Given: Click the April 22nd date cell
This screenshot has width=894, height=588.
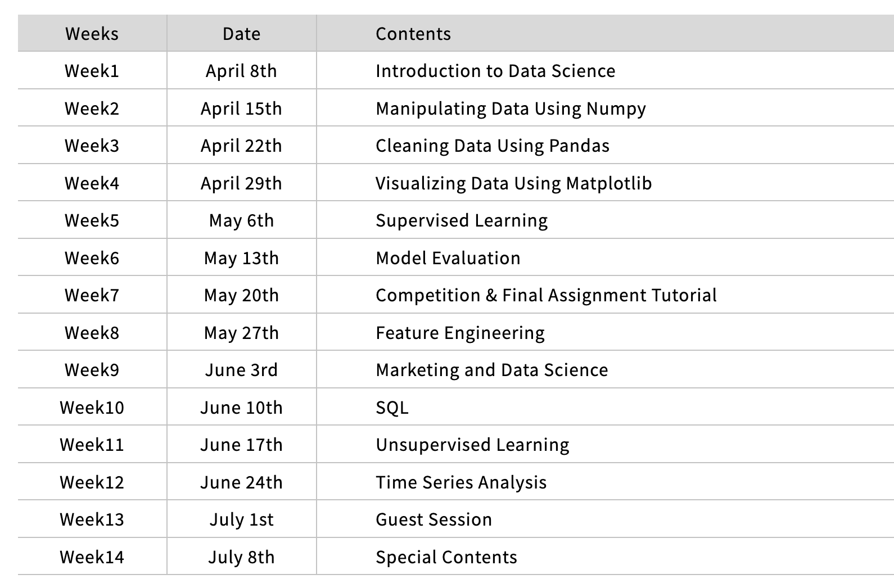Looking at the screenshot, I should (241, 146).
